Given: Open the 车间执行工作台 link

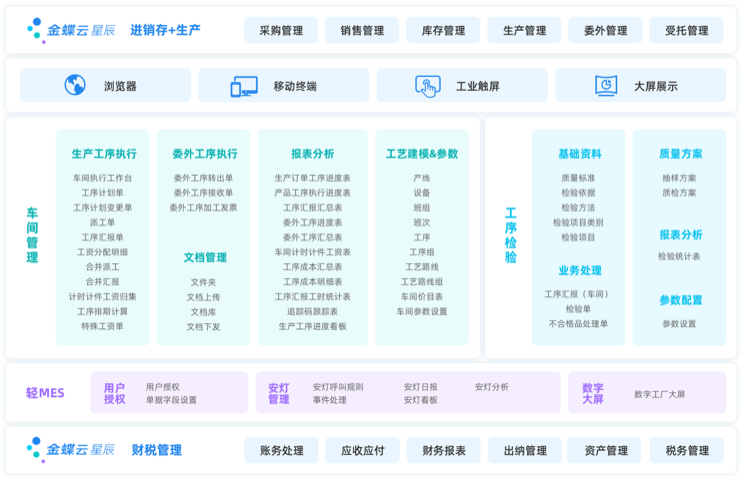Looking at the screenshot, I should pos(102,178).
